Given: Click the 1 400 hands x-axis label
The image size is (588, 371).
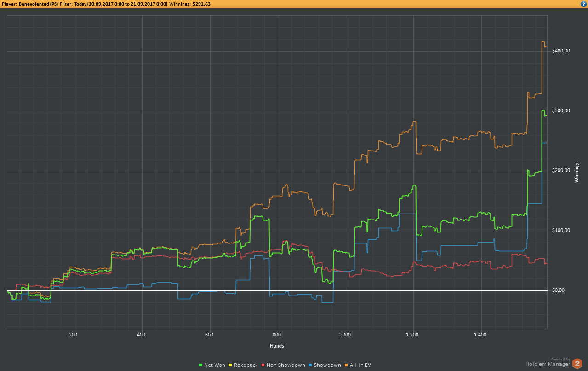Looking at the screenshot, I should (x=480, y=335).
